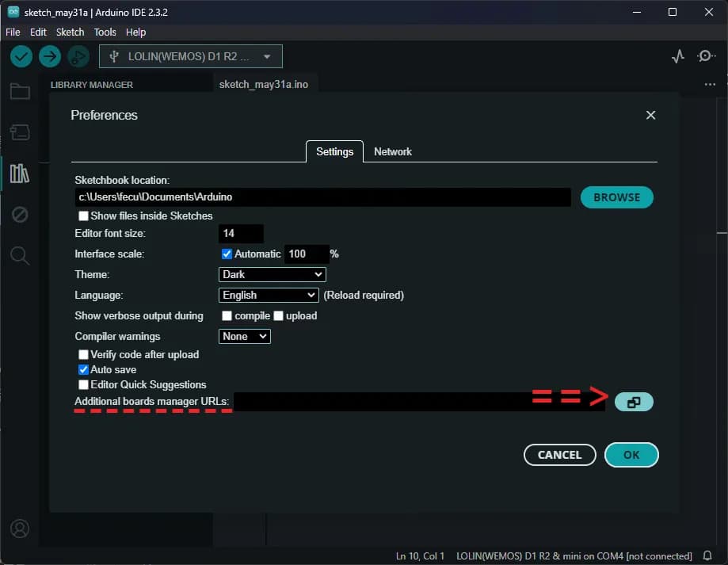Enable Verify code after upload
Viewport: 728px width, 565px height.
click(83, 354)
